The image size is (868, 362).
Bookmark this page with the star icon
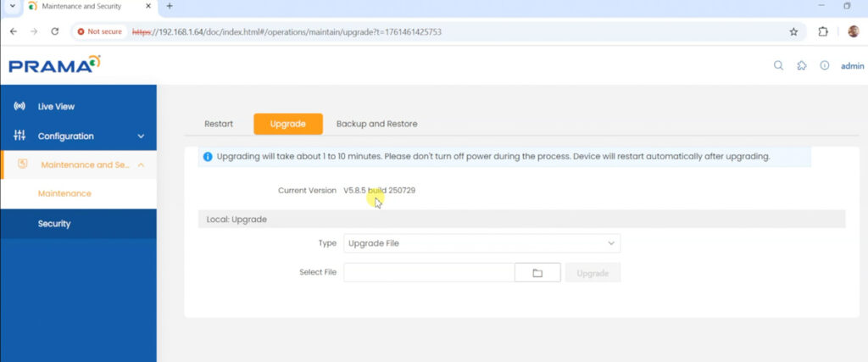(793, 31)
